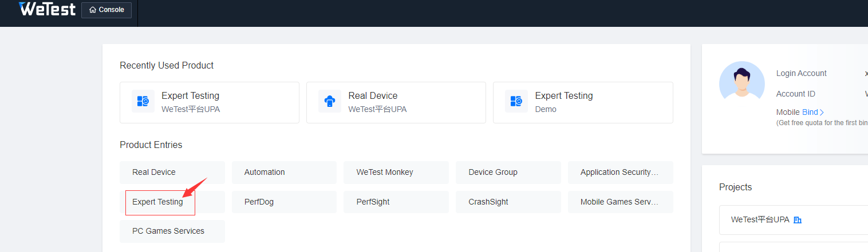Image resolution: width=868 pixels, height=252 pixels.
Task: Open Real Device product entry
Action: point(172,172)
